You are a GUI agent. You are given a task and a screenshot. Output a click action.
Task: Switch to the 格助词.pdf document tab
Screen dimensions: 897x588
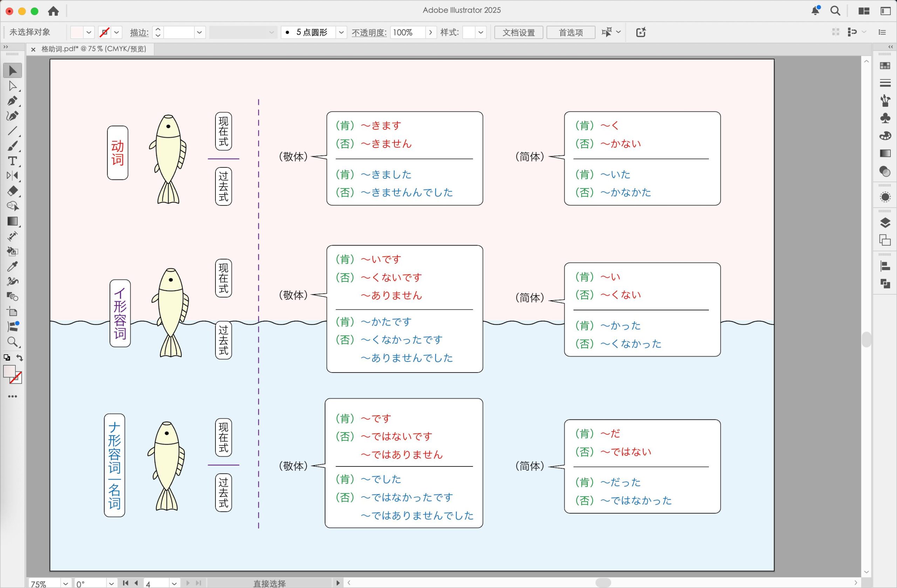(x=94, y=49)
